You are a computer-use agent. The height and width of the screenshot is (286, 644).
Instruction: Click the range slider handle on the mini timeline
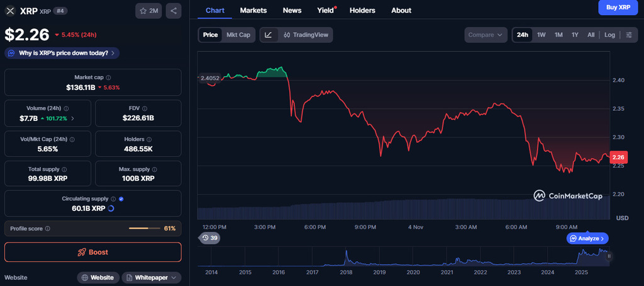609,256
